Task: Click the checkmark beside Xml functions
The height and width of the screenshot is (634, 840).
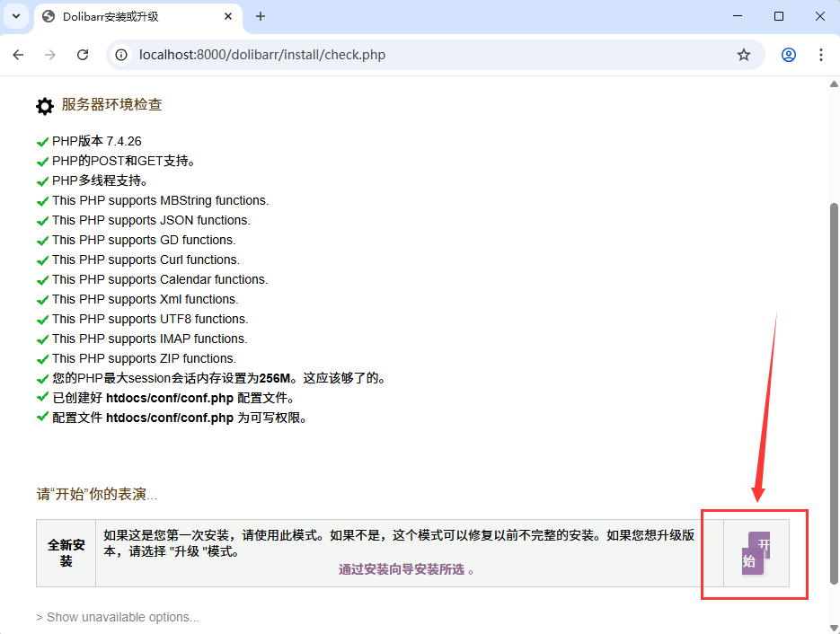Action: tap(43, 301)
